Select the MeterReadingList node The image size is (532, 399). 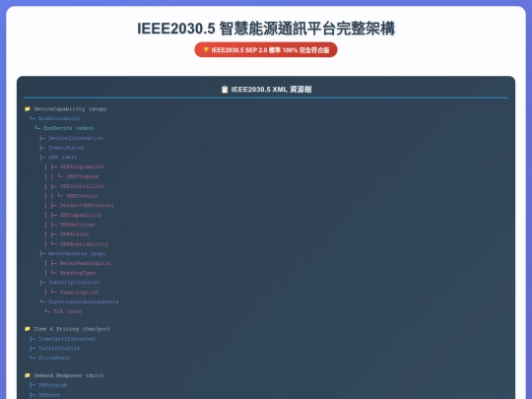[85, 263]
